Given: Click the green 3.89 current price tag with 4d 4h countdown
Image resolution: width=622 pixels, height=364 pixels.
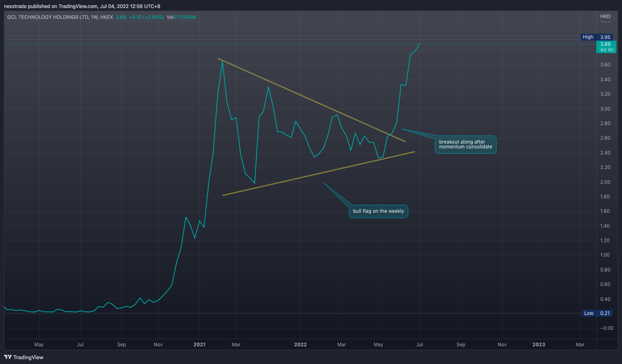Looking at the screenshot, I should click(606, 47).
